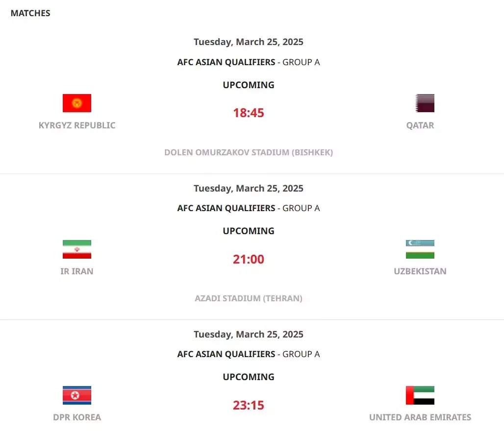The height and width of the screenshot is (435, 504).
Task: Open the Uzbekistan team name
Action: pyautogui.click(x=420, y=271)
